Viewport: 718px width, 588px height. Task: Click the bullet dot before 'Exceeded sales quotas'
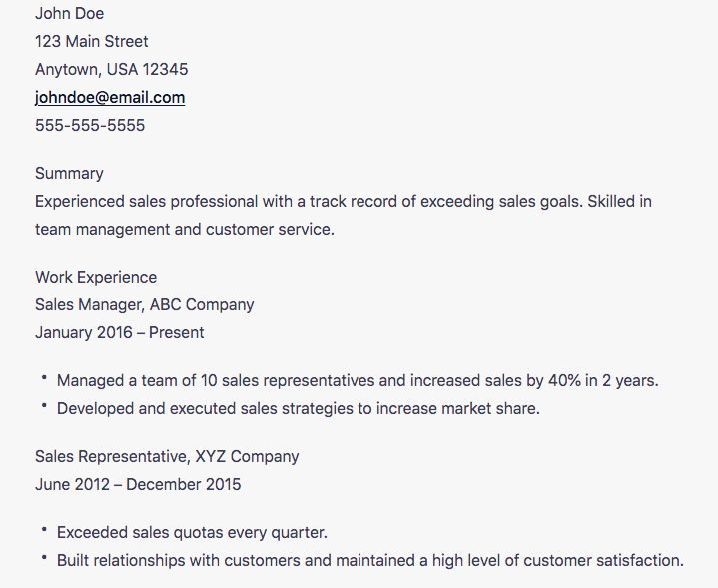coord(45,530)
